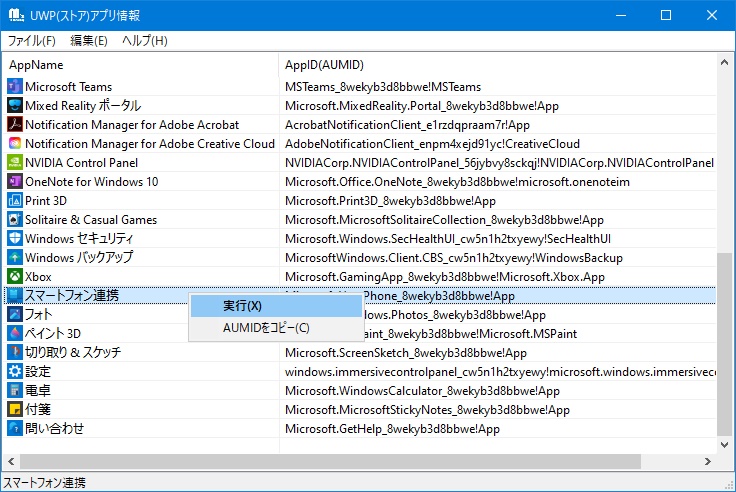The image size is (736, 492).
Task: Select the Xbox app icon
Action: (x=15, y=277)
